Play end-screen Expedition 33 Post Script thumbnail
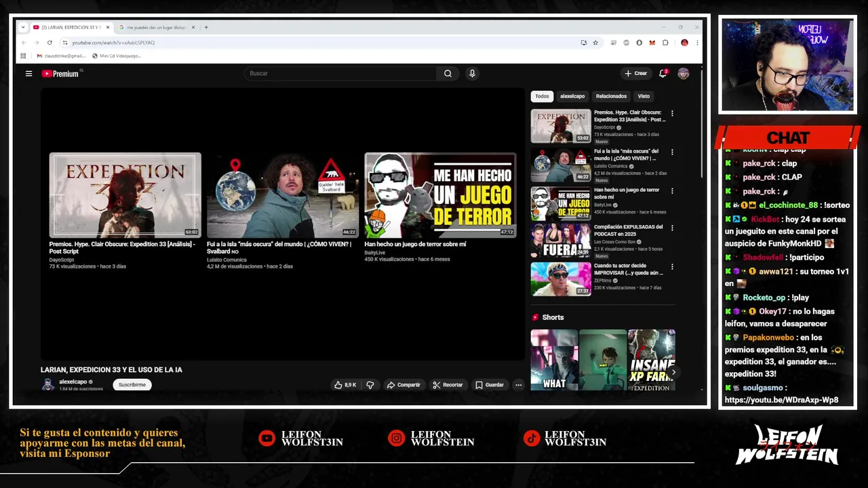 [x=125, y=195]
